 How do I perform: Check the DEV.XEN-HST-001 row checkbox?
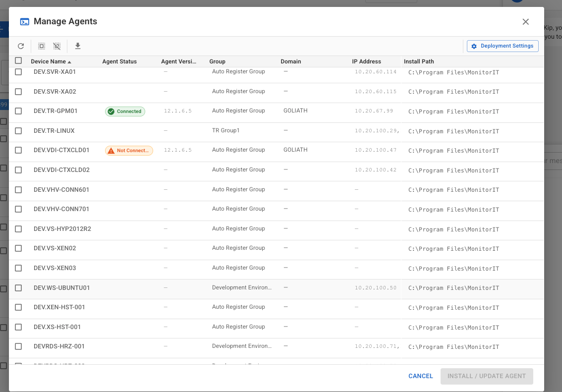[x=18, y=307]
